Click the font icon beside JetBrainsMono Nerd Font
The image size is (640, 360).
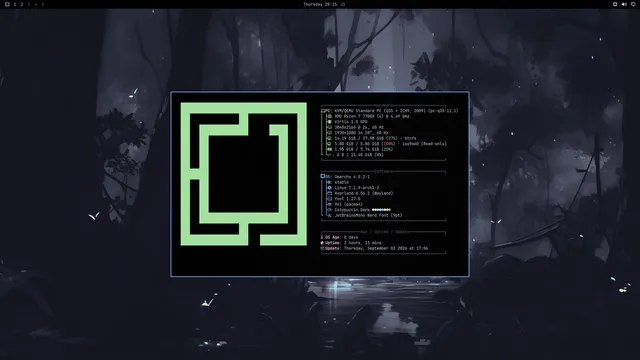(x=329, y=216)
